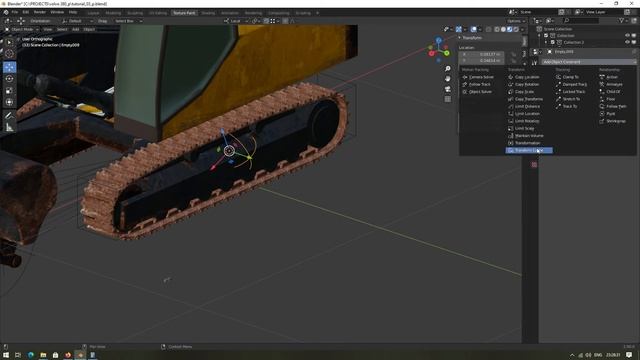The width and height of the screenshot is (640, 360).
Task: Pick the Limit Scale constraint
Action: 521,129
